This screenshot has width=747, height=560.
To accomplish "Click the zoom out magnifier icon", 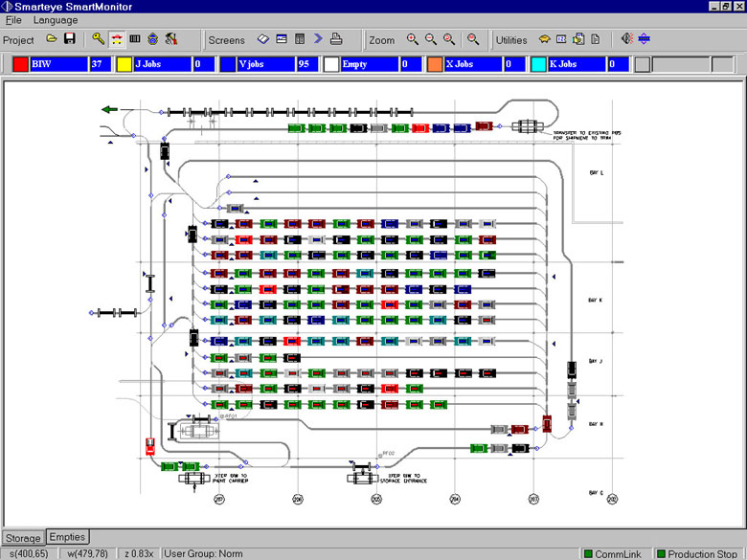I will coord(431,39).
